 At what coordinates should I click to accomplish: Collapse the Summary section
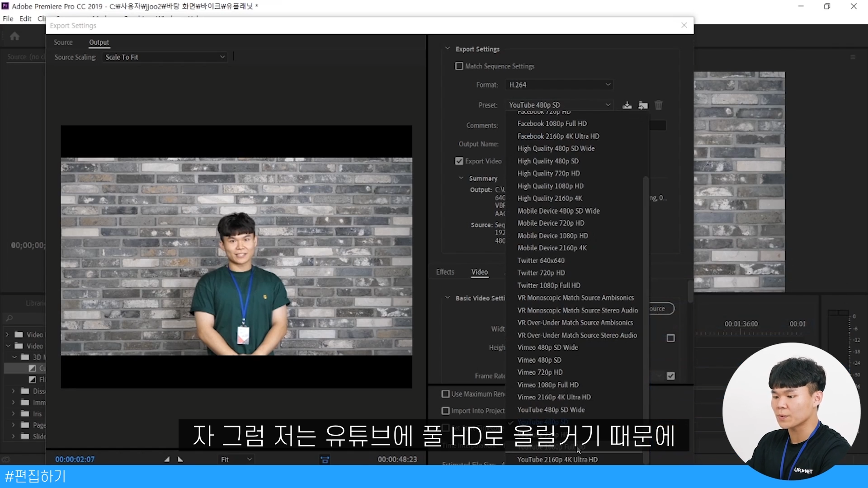[x=461, y=178]
